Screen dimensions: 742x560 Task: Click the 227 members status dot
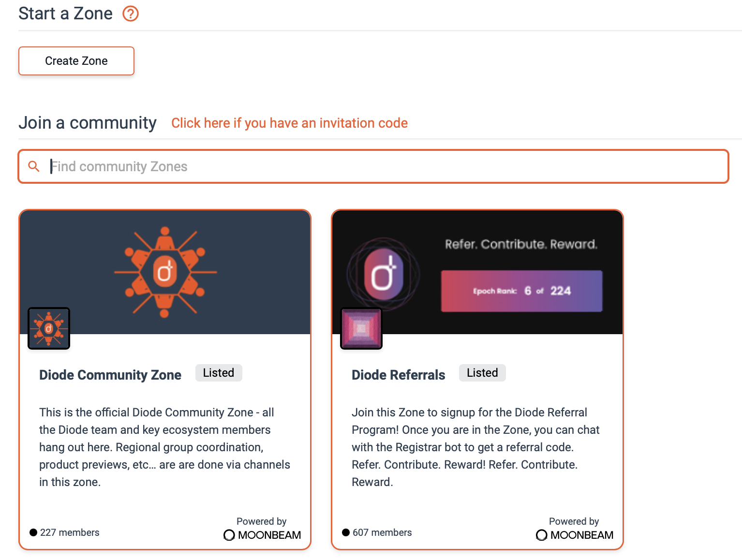pos(33,532)
